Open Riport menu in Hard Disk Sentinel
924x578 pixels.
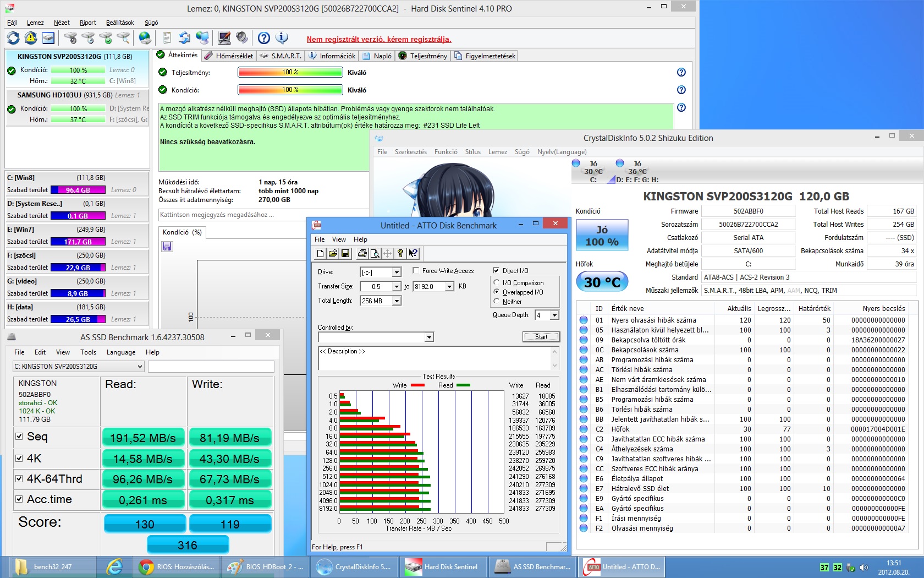pos(87,23)
